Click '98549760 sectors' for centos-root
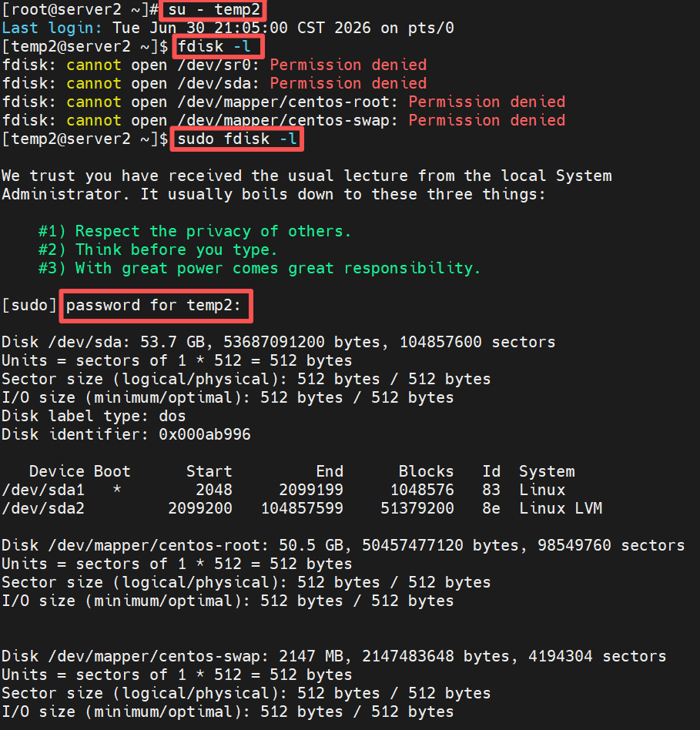 pyautogui.click(x=611, y=545)
